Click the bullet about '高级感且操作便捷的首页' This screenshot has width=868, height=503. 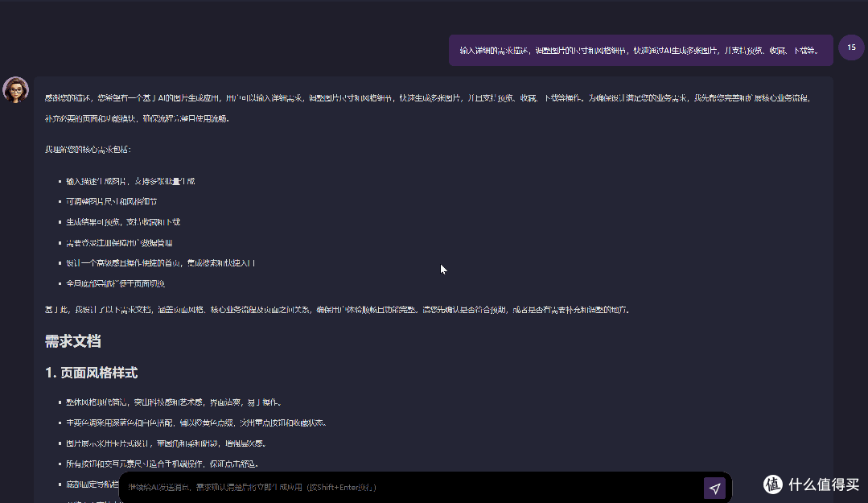pyautogui.click(x=161, y=263)
